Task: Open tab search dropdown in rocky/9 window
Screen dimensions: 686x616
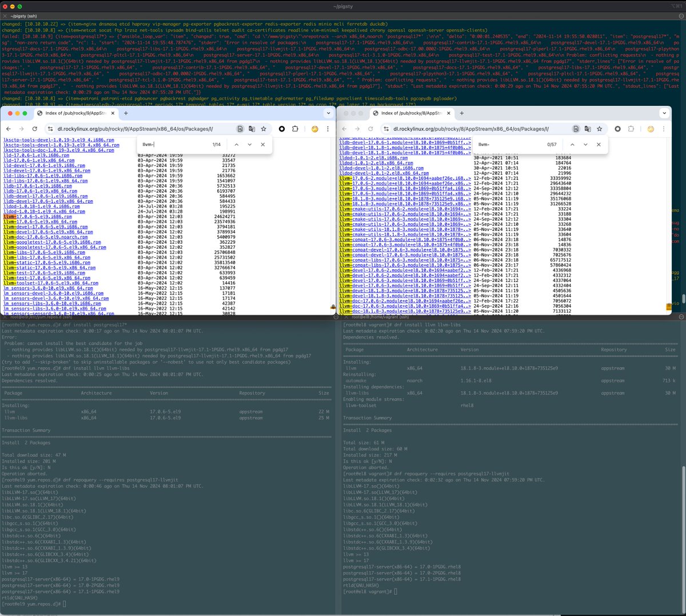Action: (x=328, y=113)
